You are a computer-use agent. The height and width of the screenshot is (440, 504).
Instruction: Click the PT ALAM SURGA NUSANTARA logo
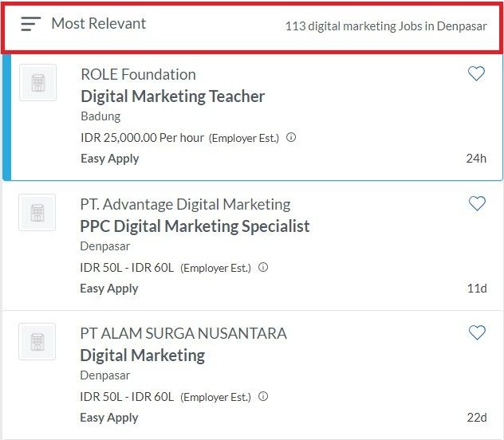coord(37,341)
